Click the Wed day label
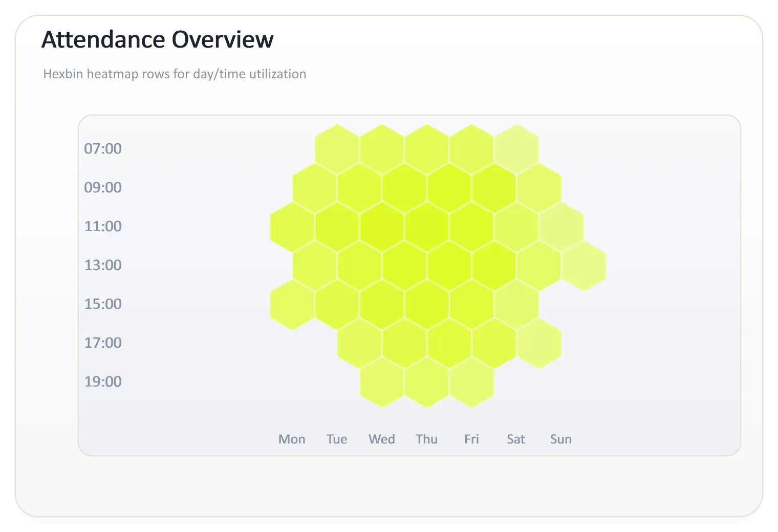 tap(382, 439)
